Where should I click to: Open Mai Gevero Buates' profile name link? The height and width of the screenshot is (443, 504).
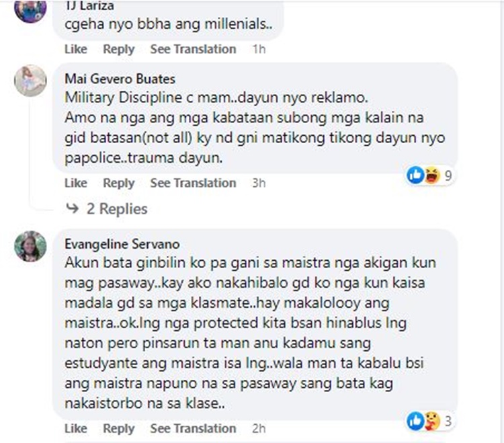pos(120,79)
